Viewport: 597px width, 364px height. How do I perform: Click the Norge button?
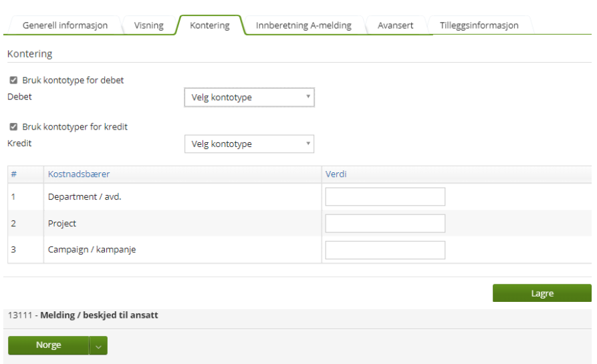48,345
